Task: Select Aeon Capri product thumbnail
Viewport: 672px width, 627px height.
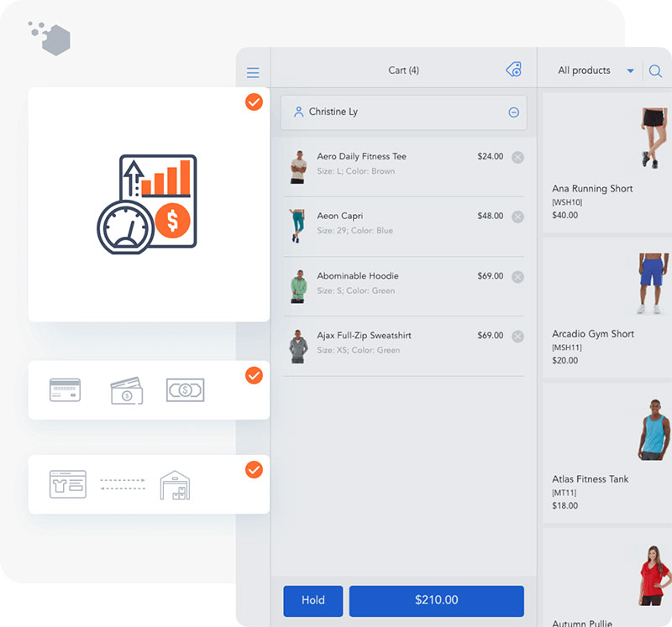Action: point(297,226)
